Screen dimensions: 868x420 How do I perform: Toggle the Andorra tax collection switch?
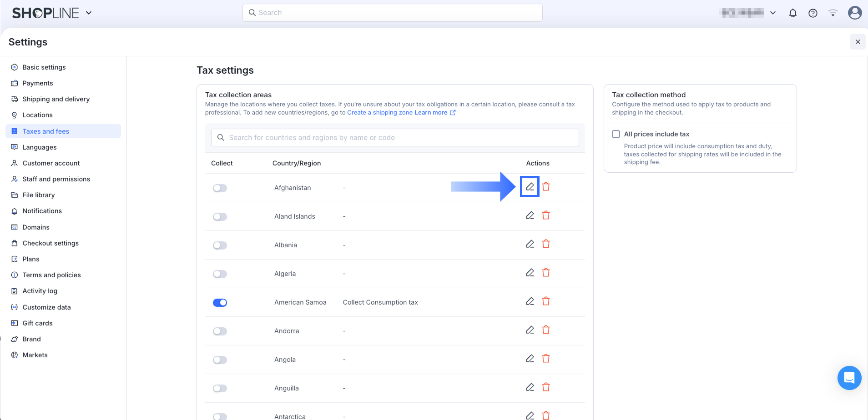pos(220,331)
